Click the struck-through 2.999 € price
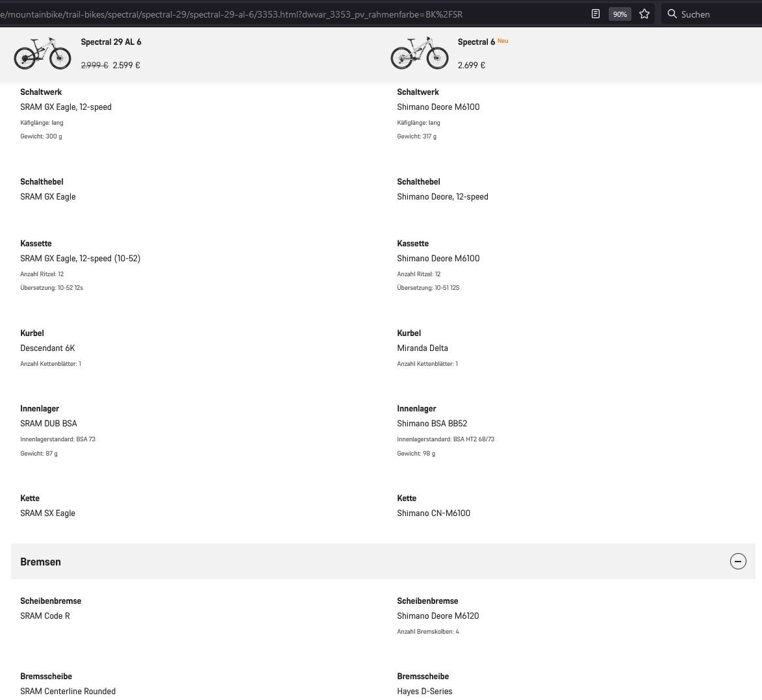The height and width of the screenshot is (700, 762). point(94,65)
